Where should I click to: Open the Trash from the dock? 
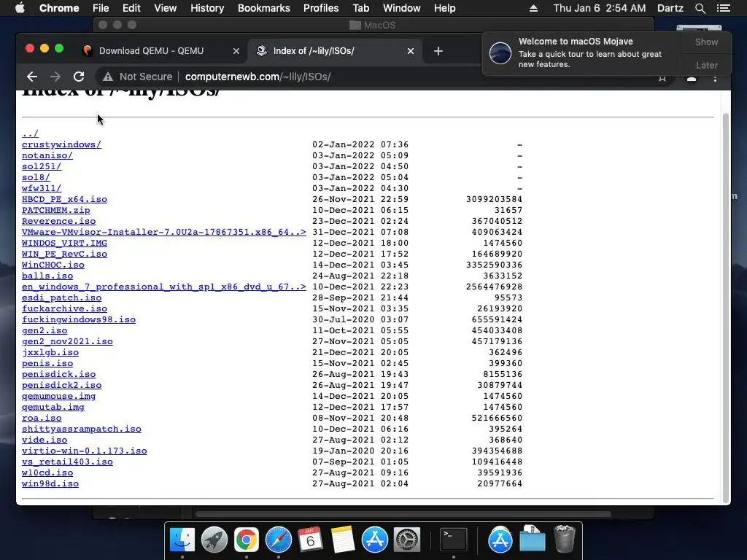point(565,539)
